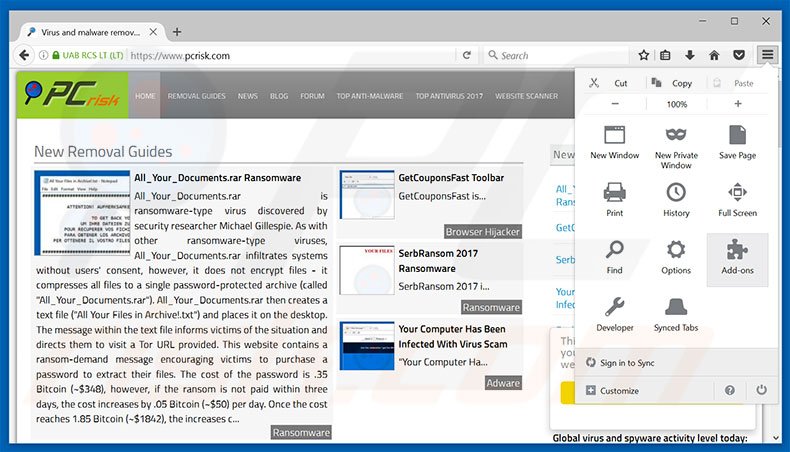790x452 pixels.
Task: Click the Pocket shield icon in toolbar
Action: (x=739, y=55)
